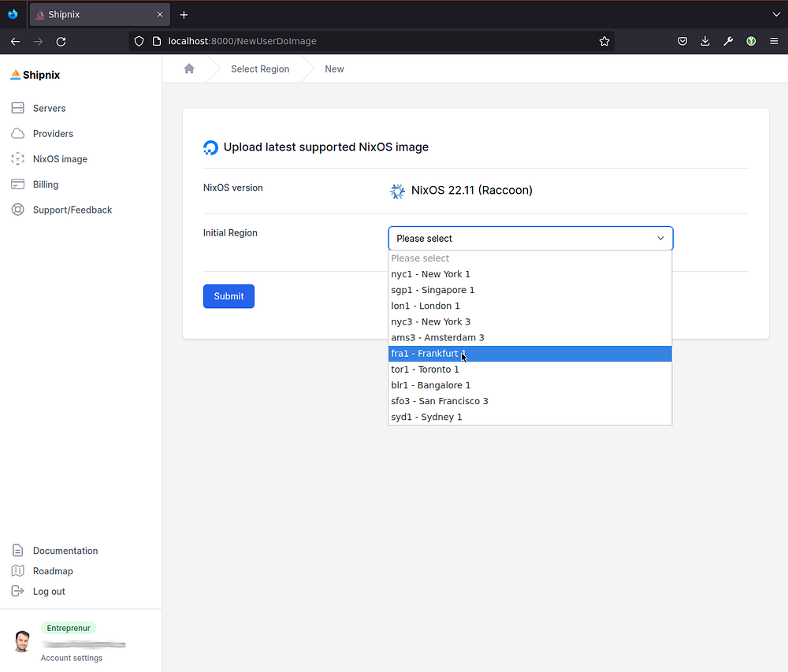Click the page info icon in address bar
The height and width of the screenshot is (672, 788).
[x=157, y=41]
